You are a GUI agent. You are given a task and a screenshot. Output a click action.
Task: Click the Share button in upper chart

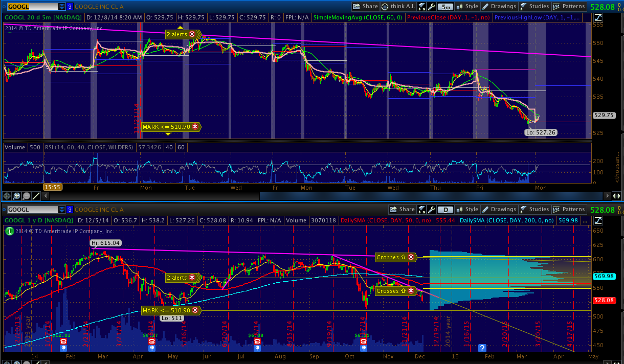tap(365, 7)
